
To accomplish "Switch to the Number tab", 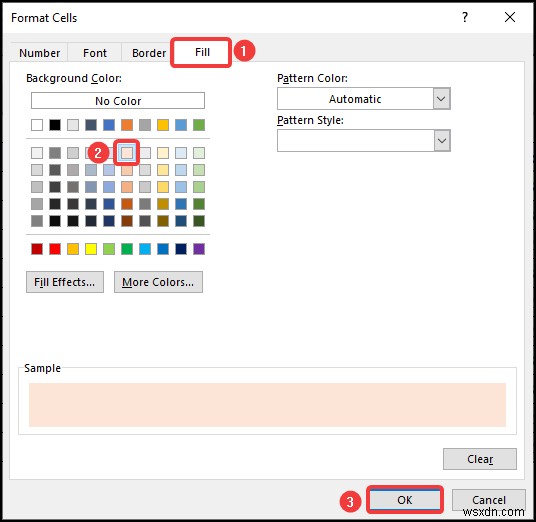I will [x=39, y=53].
